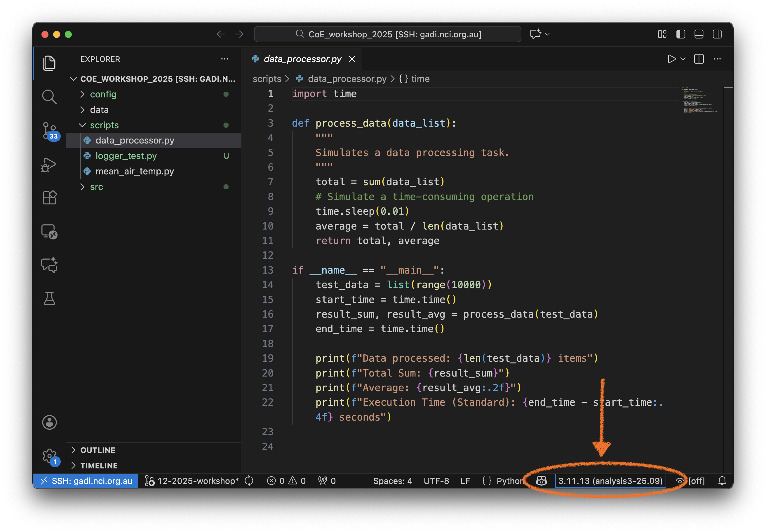Viewport: 766px width, 532px height.
Task: Open the Remote Explorer view
Action: tap(49, 231)
